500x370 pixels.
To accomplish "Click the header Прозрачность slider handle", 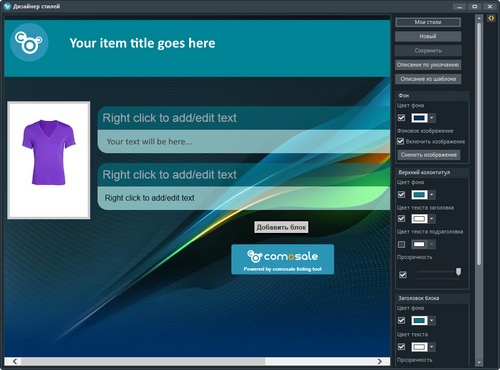I will tap(458, 271).
